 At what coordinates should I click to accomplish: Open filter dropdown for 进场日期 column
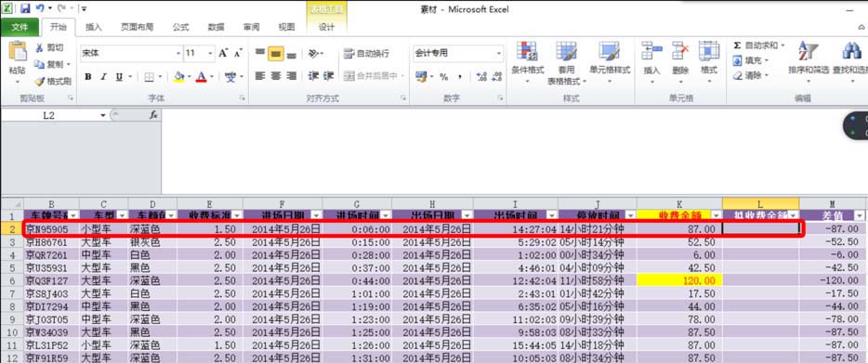(316, 214)
